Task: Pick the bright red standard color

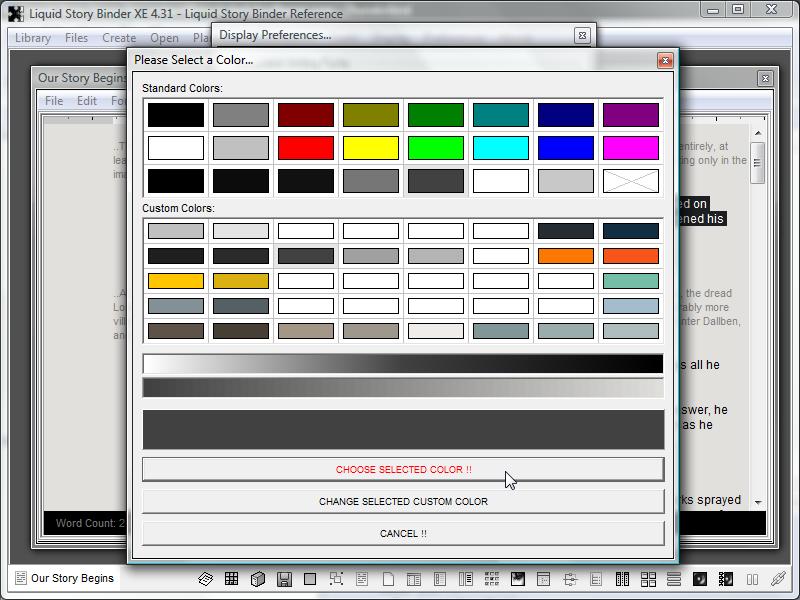Action: tap(306, 148)
